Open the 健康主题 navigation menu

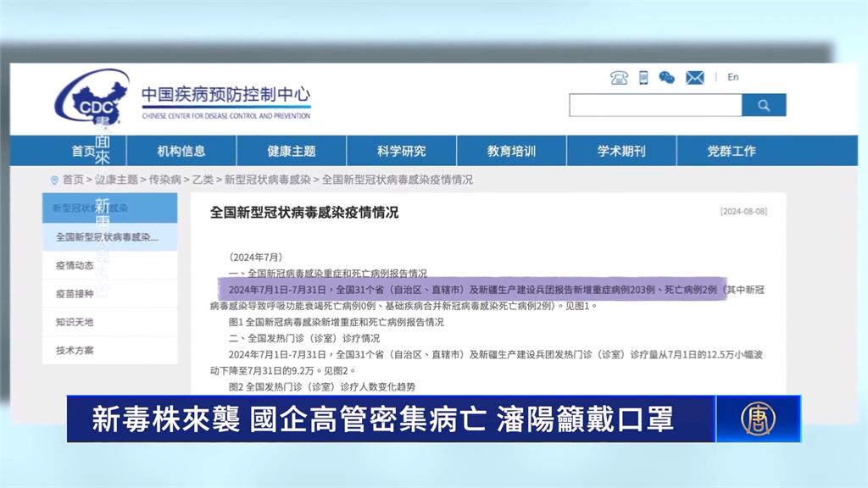click(x=292, y=151)
